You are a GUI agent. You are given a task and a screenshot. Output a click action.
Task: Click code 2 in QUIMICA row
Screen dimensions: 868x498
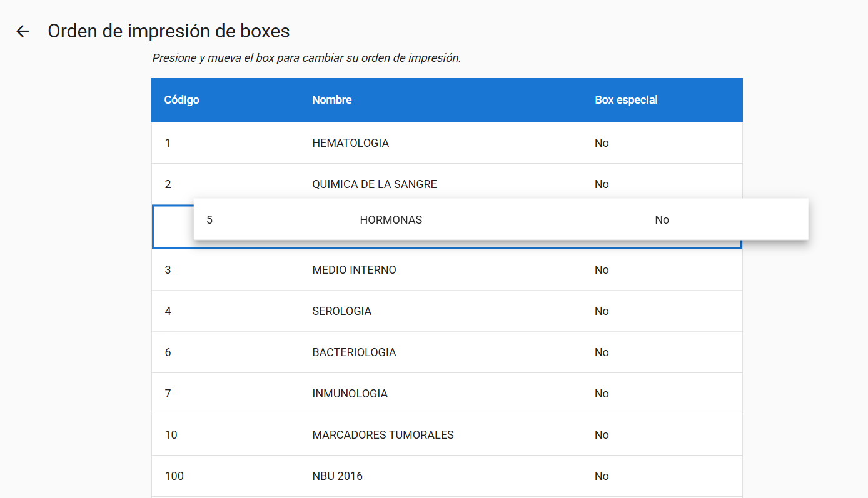[x=168, y=184]
